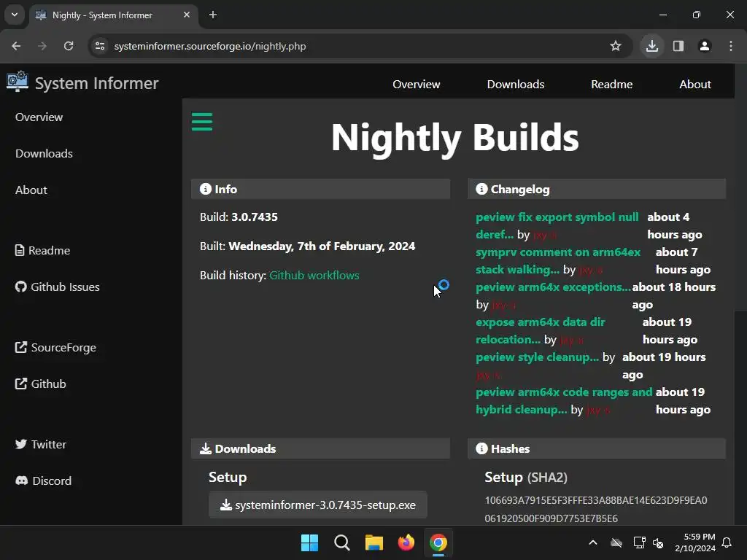Viewport: 747px width, 560px height.
Task: Toggle the green hamburger menu icon
Action: point(202,122)
